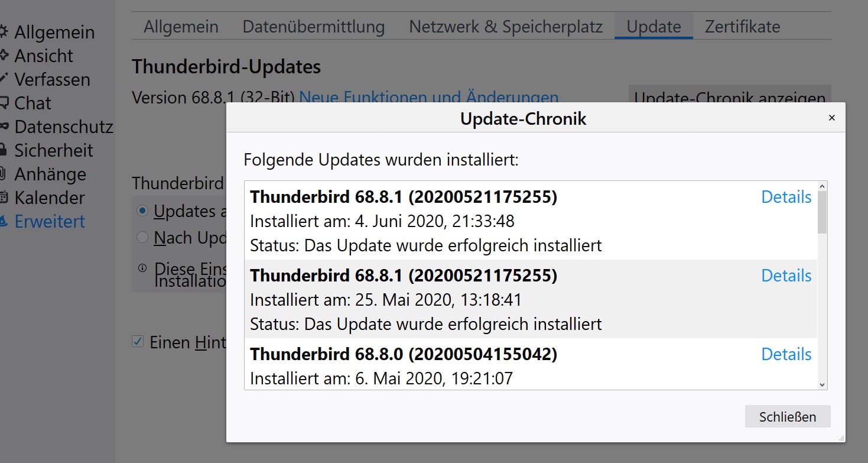The height and width of the screenshot is (463, 868).
Task: Toggle the 'Einen Hint…' checkbox
Action: pyautogui.click(x=138, y=341)
